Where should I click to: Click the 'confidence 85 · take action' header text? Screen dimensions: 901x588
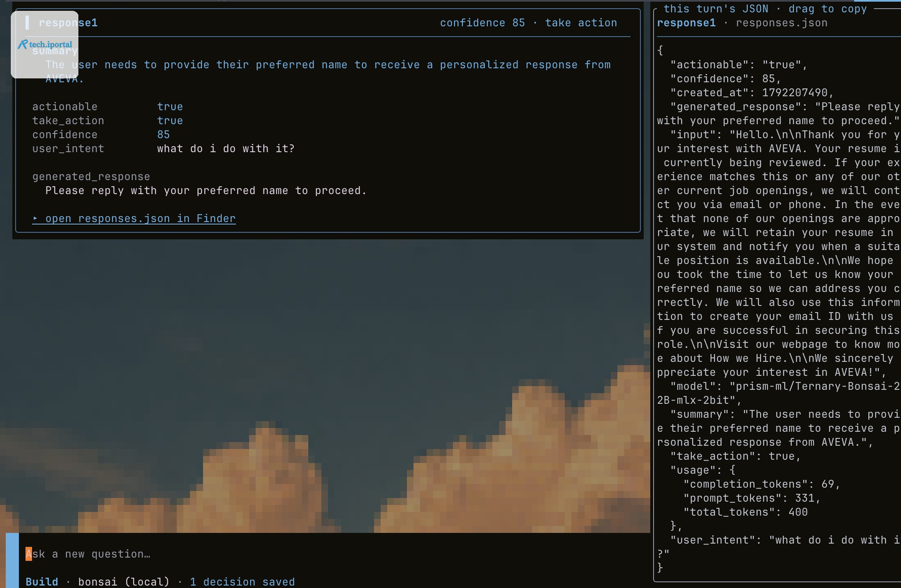(528, 23)
